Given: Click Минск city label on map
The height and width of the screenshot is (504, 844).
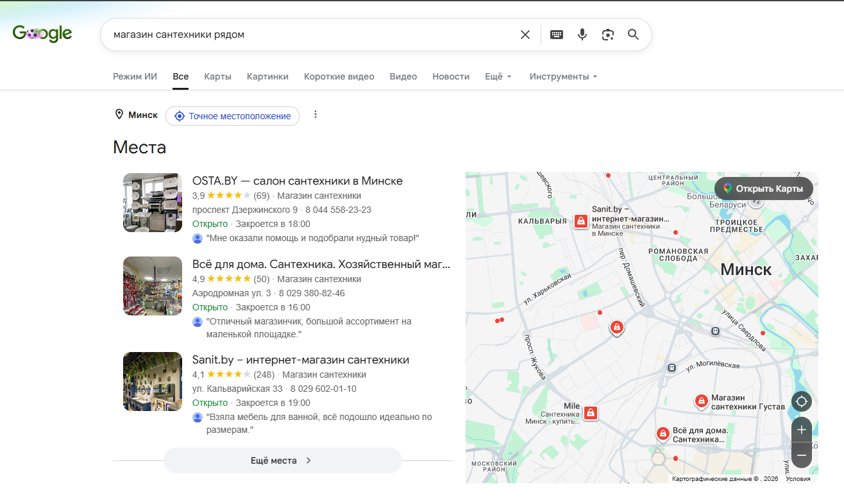Looking at the screenshot, I should pyautogui.click(x=746, y=269).
